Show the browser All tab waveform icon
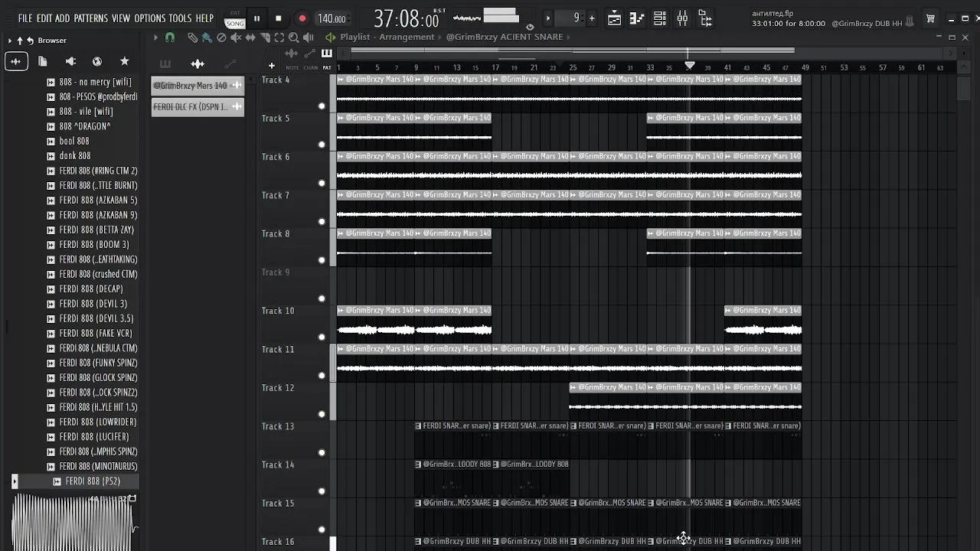The image size is (980, 551). click(x=16, y=61)
